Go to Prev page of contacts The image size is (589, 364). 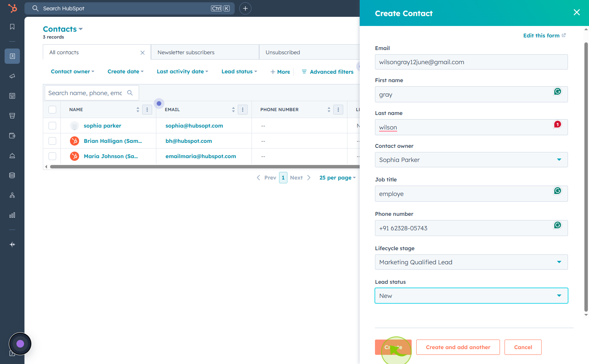pyautogui.click(x=266, y=178)
